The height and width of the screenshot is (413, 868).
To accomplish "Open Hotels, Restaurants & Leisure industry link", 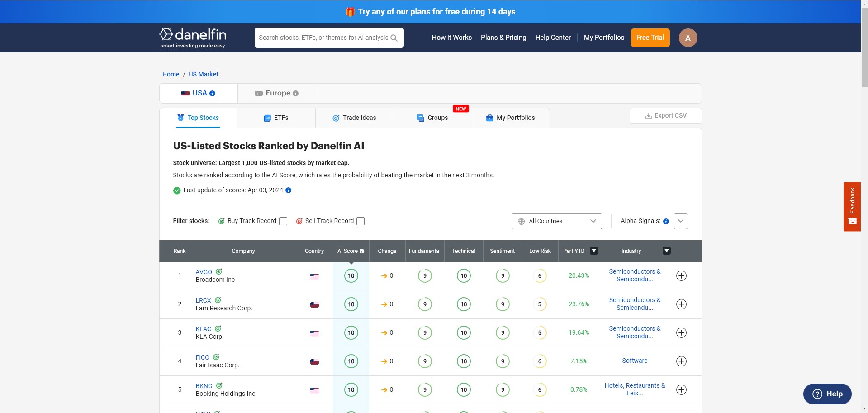I will 635,389.
